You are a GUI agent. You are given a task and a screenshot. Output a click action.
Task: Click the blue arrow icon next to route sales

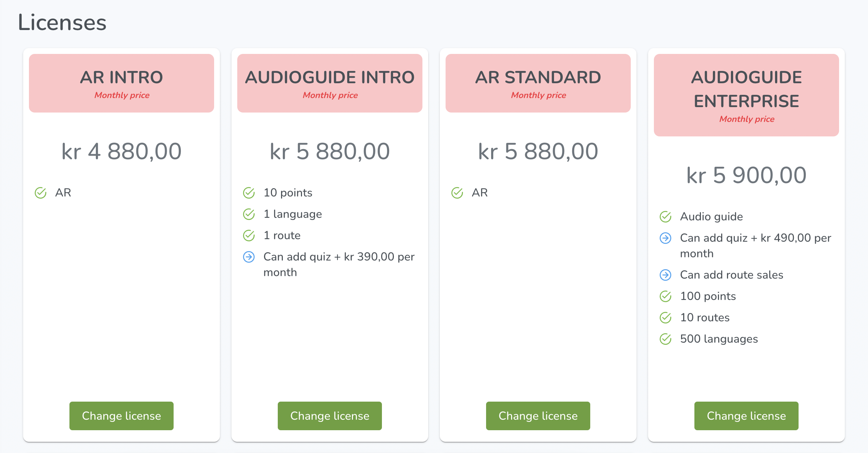coord(665,275)
